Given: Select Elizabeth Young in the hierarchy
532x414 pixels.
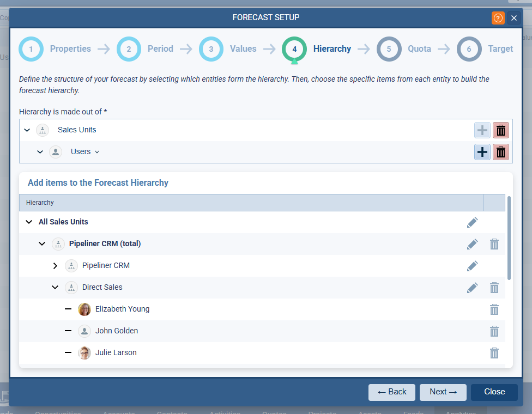Looking at the screenshot, I should pos(122,309).
